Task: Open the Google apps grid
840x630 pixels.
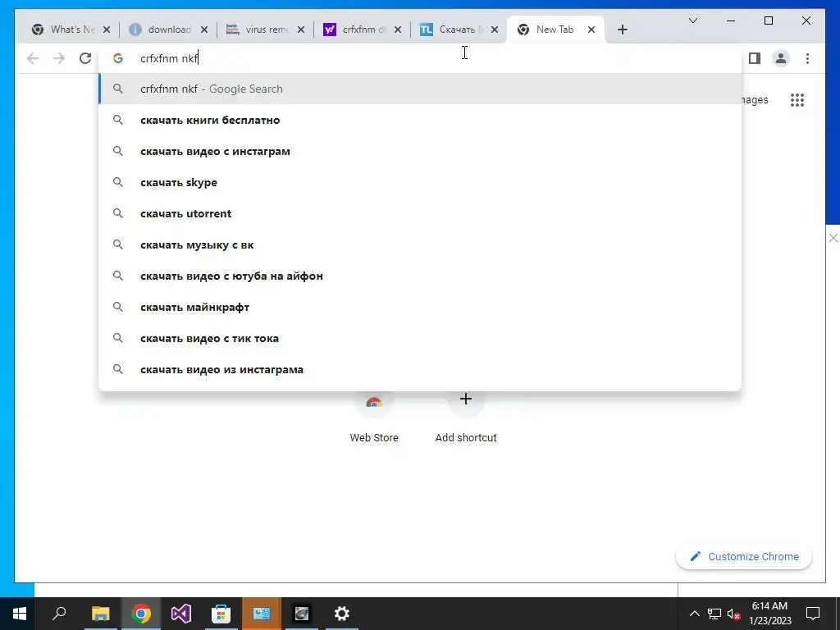Action: (x=797, y=100)
